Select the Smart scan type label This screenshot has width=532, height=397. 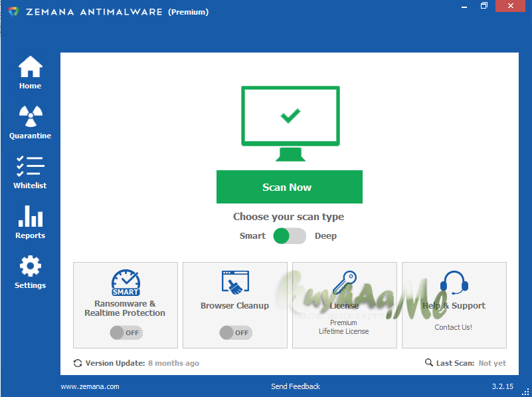[252, 236]
